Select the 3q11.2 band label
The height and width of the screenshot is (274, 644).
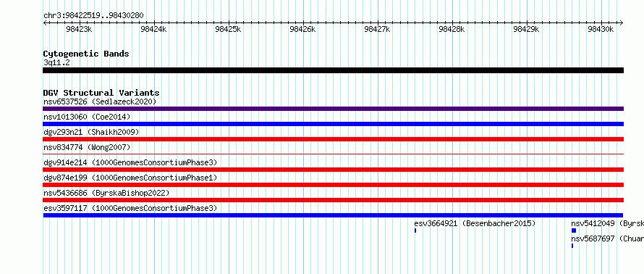pos(56,63)
